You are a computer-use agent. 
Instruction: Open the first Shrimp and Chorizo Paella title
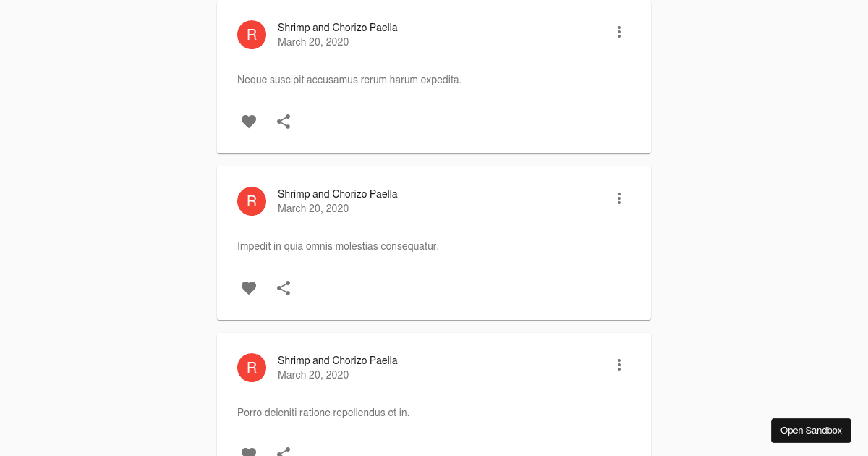338,28
